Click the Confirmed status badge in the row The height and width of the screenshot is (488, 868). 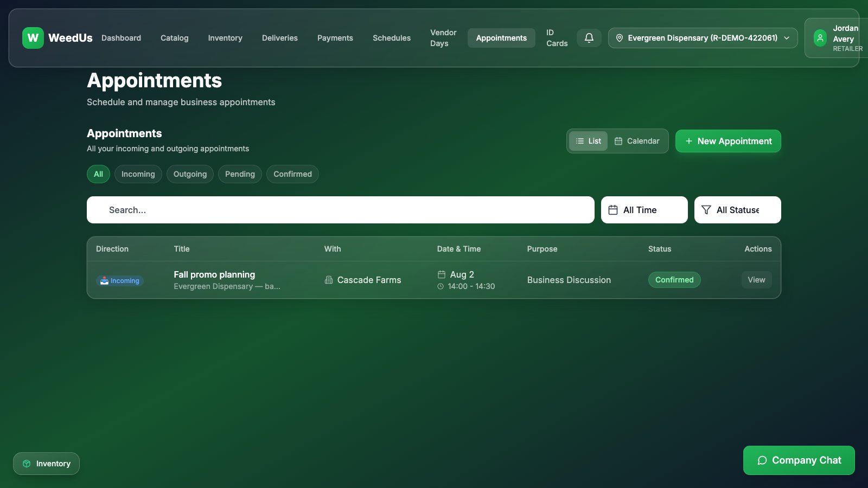(674, 280)
